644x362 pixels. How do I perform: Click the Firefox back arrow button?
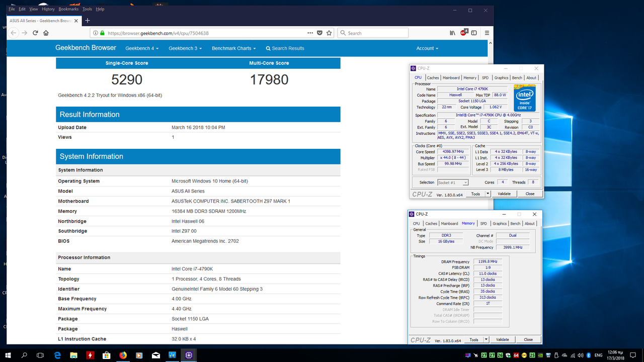[14, 33]
